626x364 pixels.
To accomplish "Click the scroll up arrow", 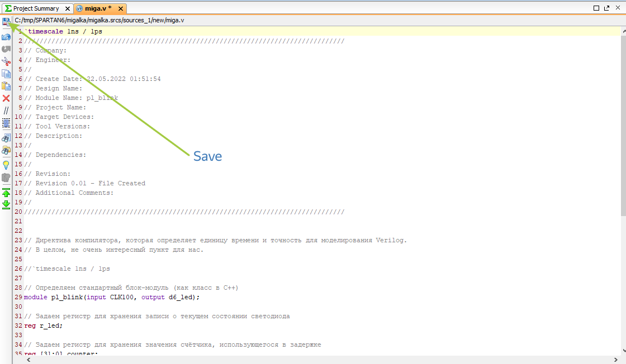I will tap(624, 31).
